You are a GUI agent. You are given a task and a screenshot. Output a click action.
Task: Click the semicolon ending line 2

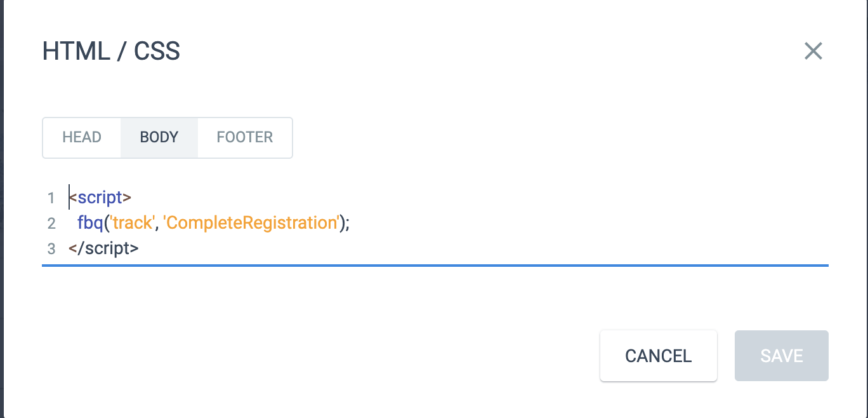[x=348, y=223]
